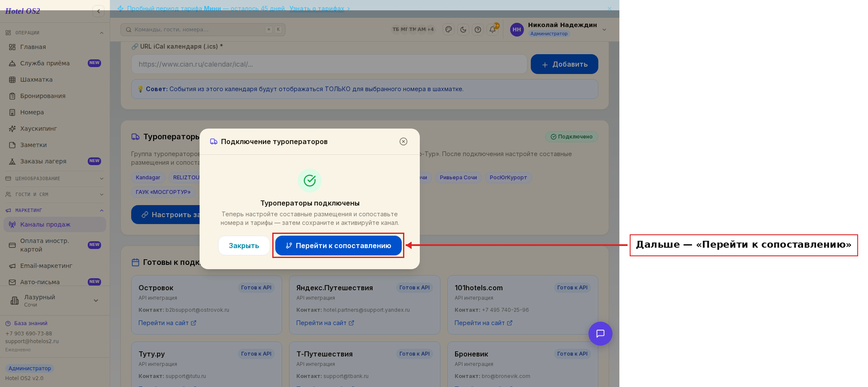Open Бронирования menu item
The image size is (868, 387).
click(x=55, y=96)
